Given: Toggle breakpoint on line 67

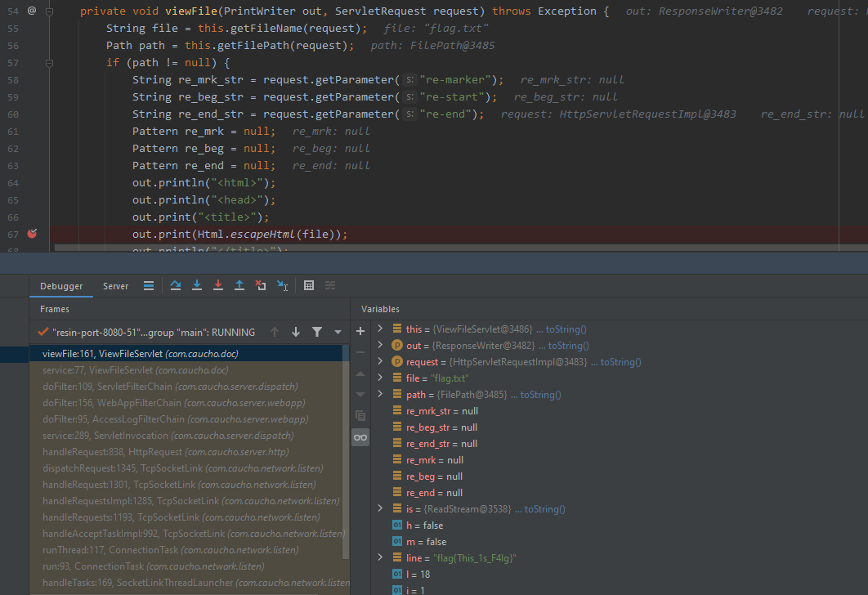Looking at the screenshot, I should (x=32, y=234).
